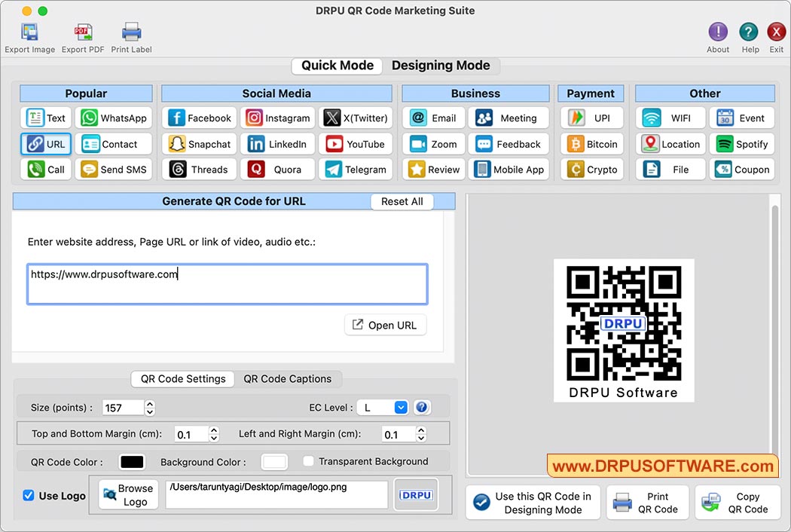The height and width of the screenshot is (532, 791).
Task: Select the YouTube QR option
Action: coord(356,143)
